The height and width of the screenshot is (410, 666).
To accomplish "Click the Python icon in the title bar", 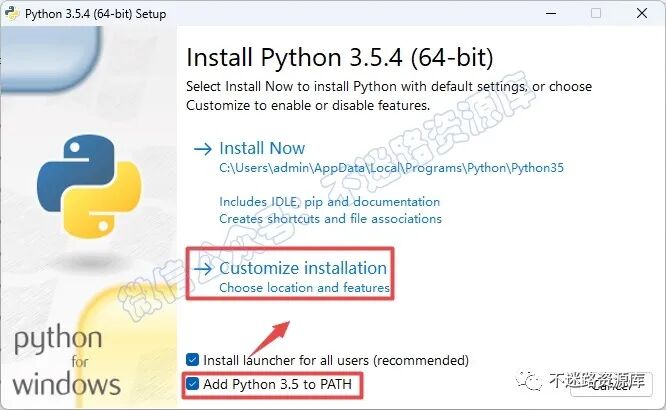I will [x=11, y=14].
